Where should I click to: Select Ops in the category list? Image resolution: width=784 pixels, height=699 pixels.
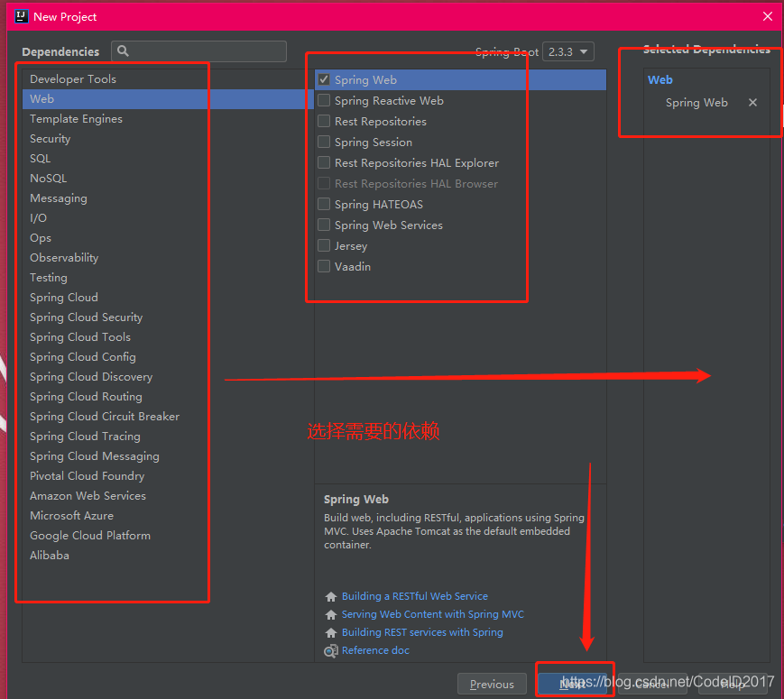point(168,238)
